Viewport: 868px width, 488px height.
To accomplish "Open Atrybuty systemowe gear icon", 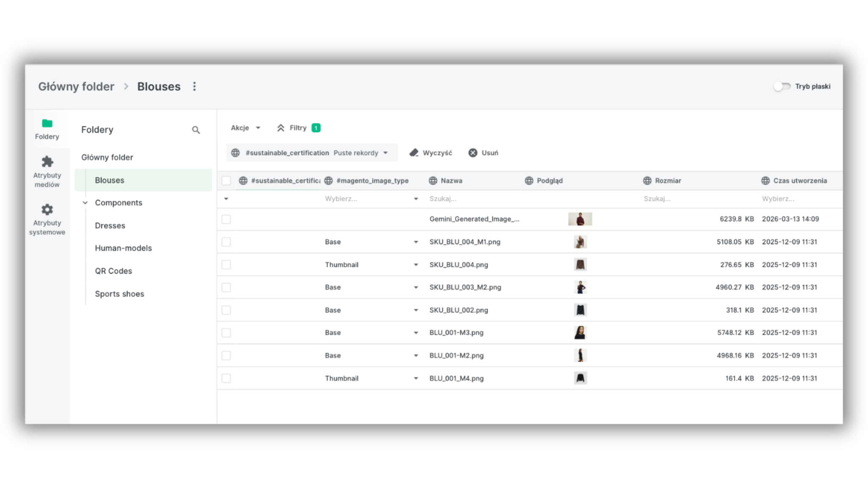I will pyautogui.click(x=47, y=210).
